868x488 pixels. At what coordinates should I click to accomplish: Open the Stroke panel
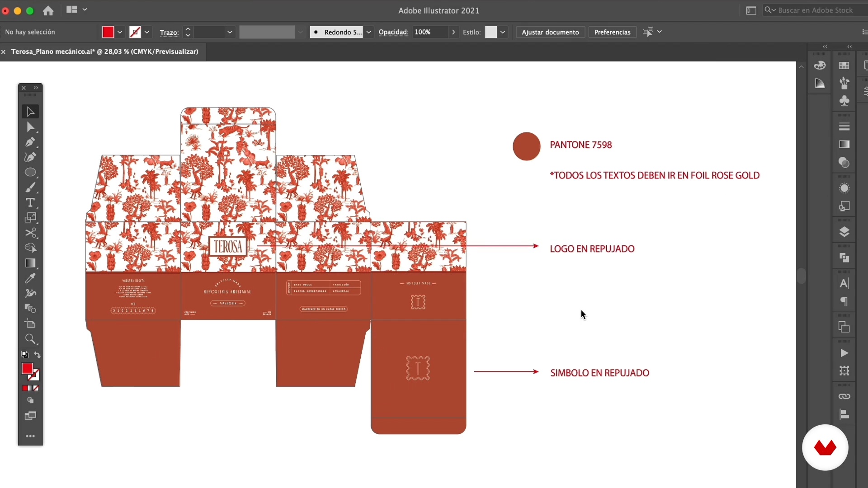pyautogui.click(x=844, y=127)
